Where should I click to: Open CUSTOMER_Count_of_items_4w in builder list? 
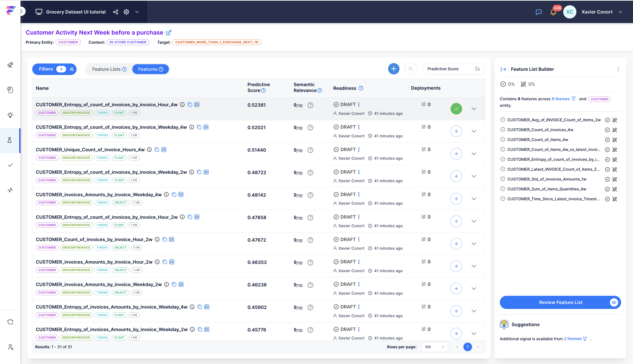[538, 140]
